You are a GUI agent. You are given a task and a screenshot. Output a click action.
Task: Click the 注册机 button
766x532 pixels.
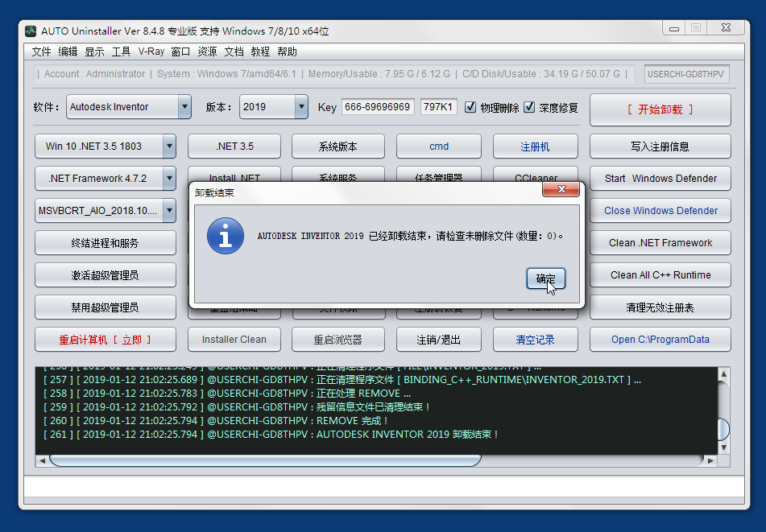pyautogui.click(x=536, y=146)
